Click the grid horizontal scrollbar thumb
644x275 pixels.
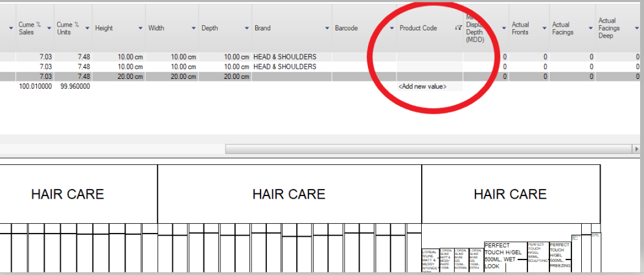click(429, 149)
